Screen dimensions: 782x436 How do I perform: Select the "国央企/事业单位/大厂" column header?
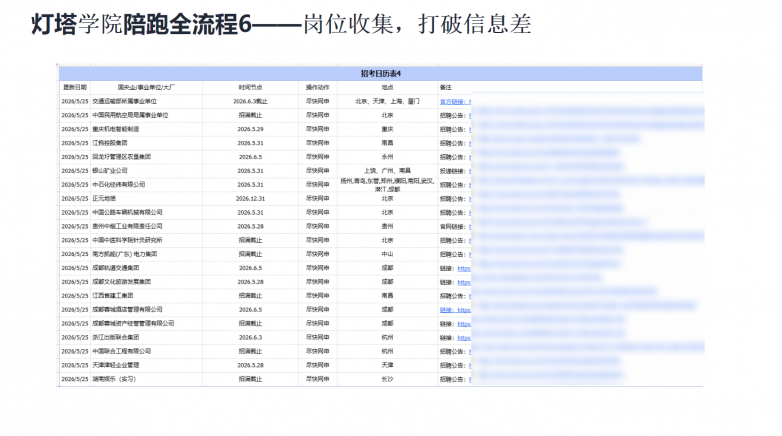coord(146,87)
